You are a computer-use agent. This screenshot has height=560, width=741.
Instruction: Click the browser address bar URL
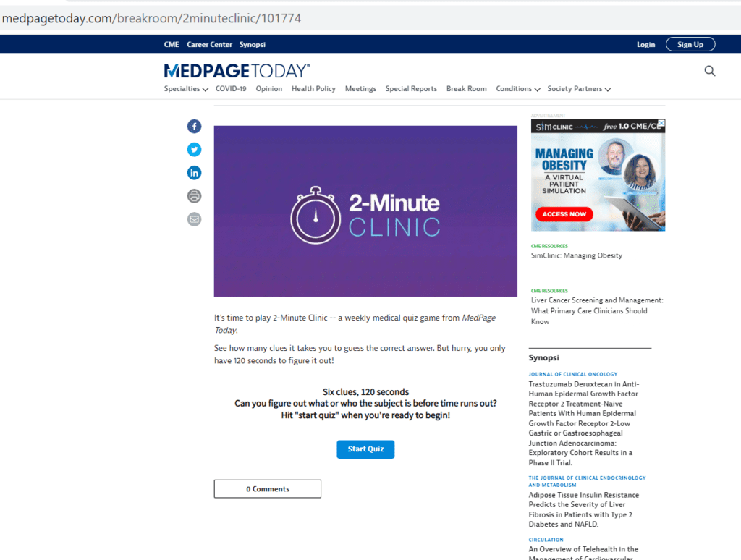pyautogui.click(x=151, y=18)
